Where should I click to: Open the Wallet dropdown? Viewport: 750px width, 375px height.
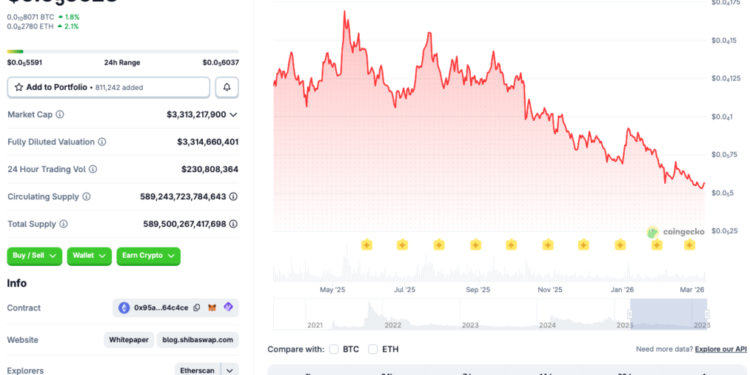[x=89, y=256]
